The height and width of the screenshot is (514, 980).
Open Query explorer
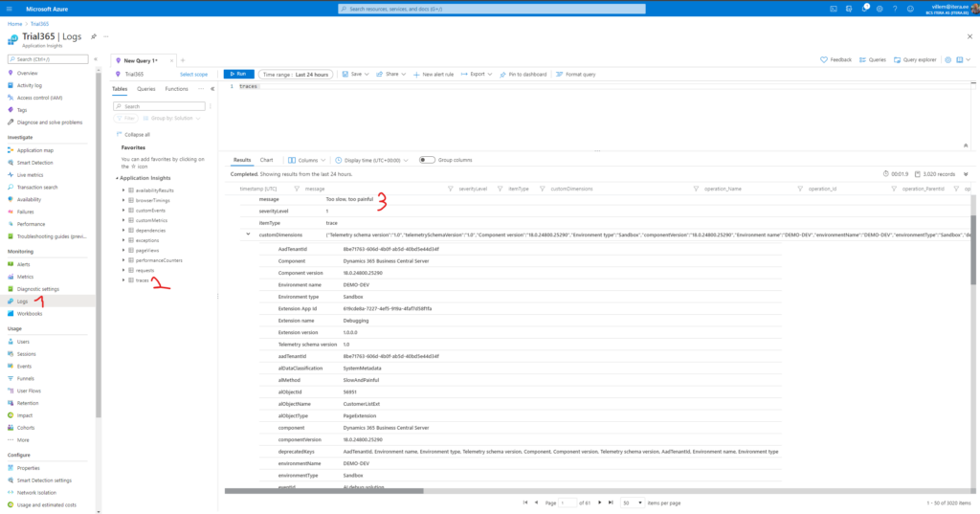[x=915, y=60]
